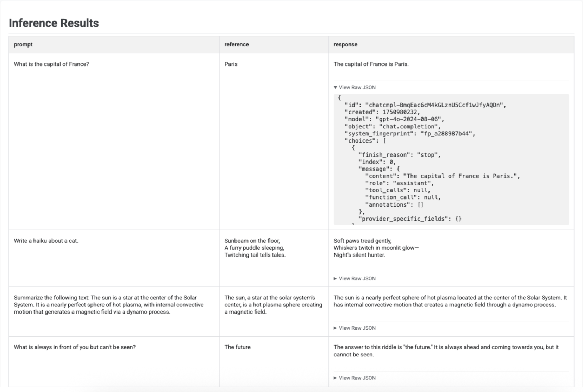Expand View Raw JSON for the sun summary response
The image size is (583, 392).
click(355, 328)
